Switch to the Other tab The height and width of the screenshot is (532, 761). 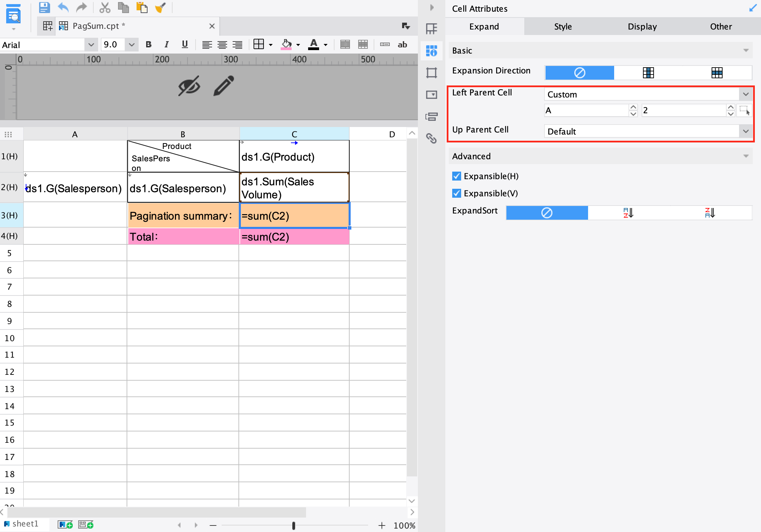coord(721,26)
